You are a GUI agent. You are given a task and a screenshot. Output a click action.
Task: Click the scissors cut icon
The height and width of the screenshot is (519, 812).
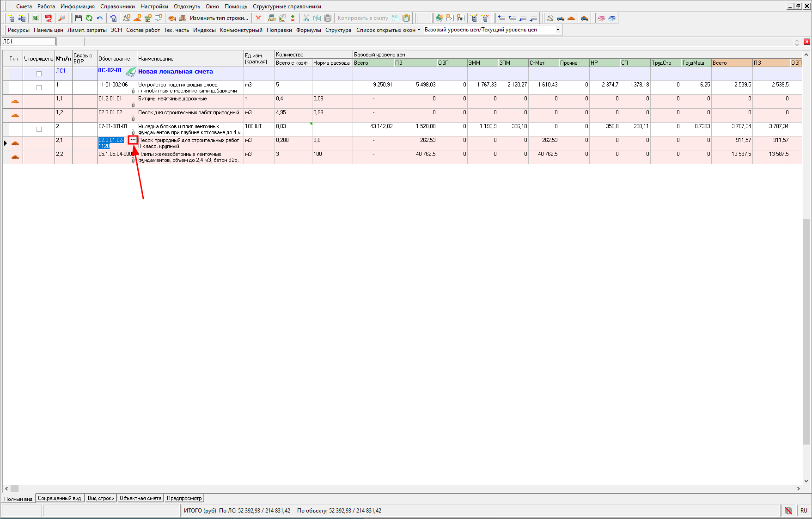click(306, 18)
